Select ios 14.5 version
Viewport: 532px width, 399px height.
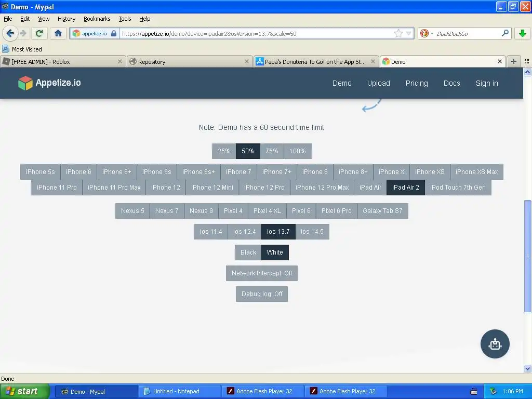312,232
